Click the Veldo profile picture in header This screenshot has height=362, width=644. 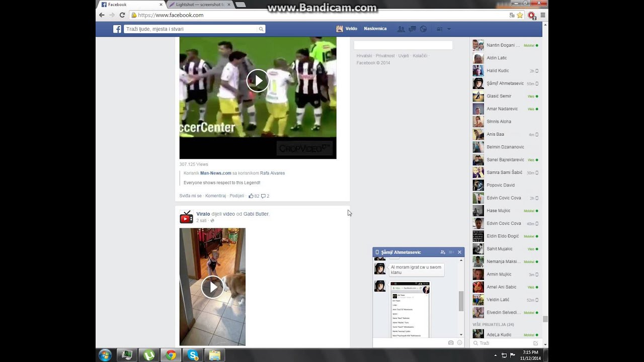click(x=340, y=29)
